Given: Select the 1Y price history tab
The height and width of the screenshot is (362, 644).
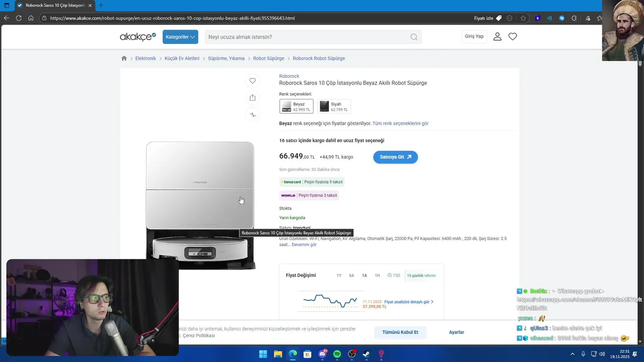Looking at the screenshot, I should (x=339, y=276).
